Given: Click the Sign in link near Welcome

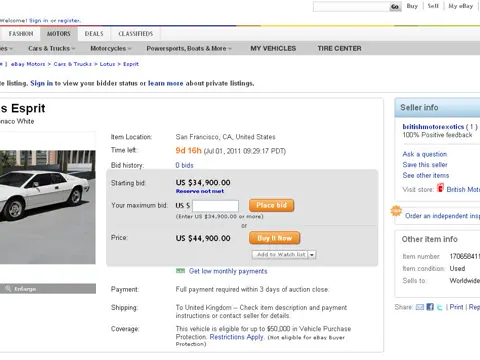Looking at the screenshot, I should tap(39, 21).
